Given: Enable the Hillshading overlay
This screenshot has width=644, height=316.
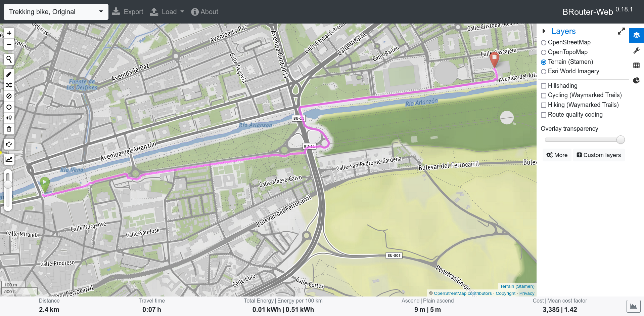Looking at the screenshot, I should [543, 86].
